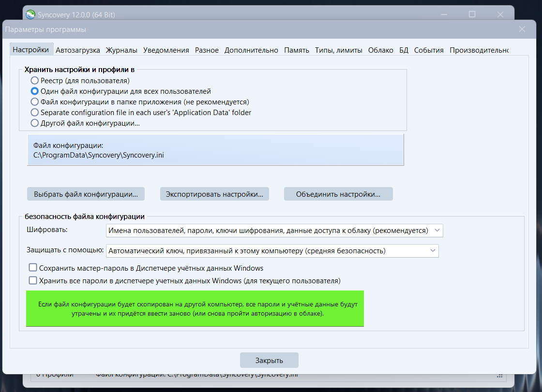
Task: Close the Syncovery main window
Action: click(500, 14)
